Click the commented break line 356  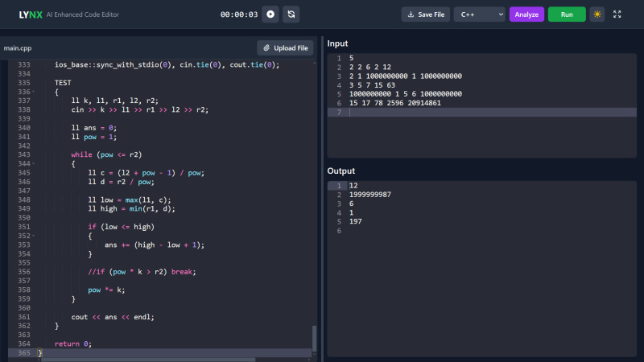point(142,272)
